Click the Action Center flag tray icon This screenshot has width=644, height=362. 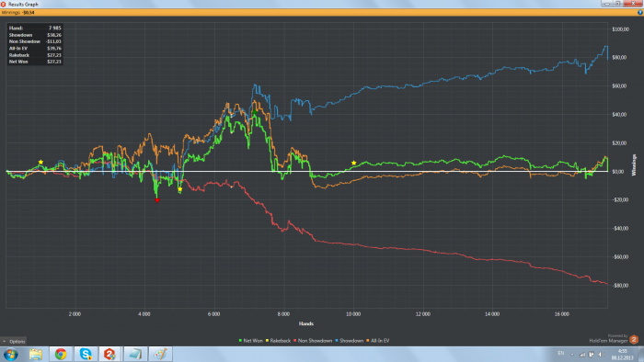tap(592, 355)
